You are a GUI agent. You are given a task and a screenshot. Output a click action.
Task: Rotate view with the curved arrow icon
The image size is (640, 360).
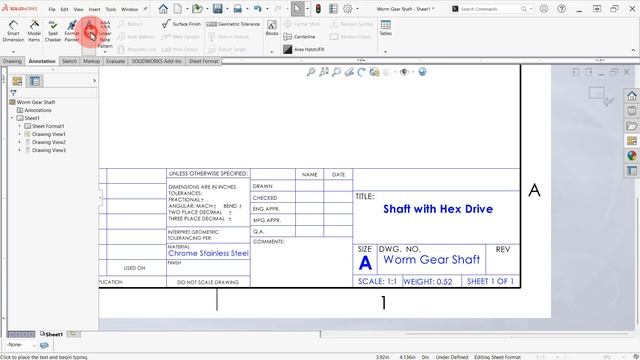(x=361, y=72)
